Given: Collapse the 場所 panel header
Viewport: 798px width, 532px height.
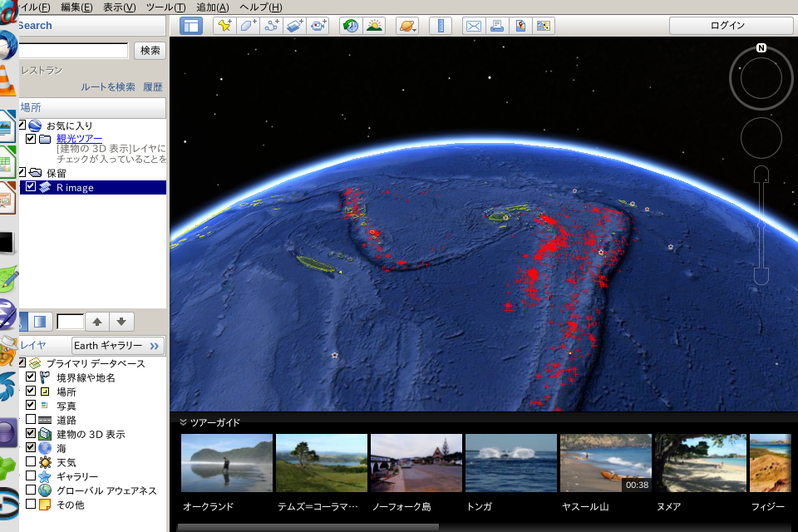Looking at the screenshot, I should pyautogui.click(x=92, y=107).
